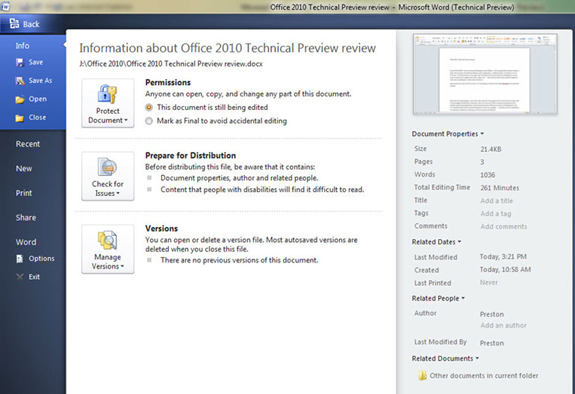Click the Word application icon in title bar
The height and width of the screenshot is (394, 575).
[x=6, y=6]
